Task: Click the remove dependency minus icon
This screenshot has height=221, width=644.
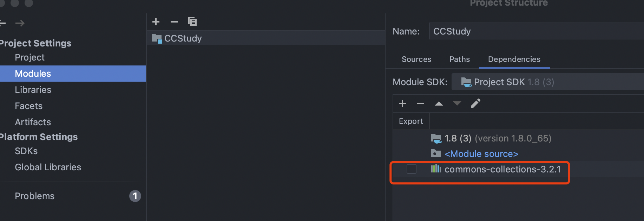Action: pos(421,103)
